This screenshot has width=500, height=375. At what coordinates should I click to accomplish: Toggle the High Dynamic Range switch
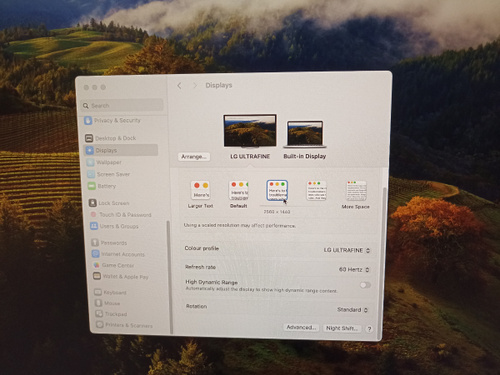[x=365, y=285]
